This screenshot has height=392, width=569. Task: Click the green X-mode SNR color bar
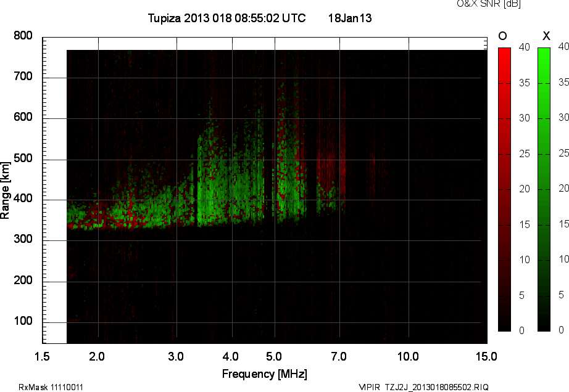click(x=544, y=189)
